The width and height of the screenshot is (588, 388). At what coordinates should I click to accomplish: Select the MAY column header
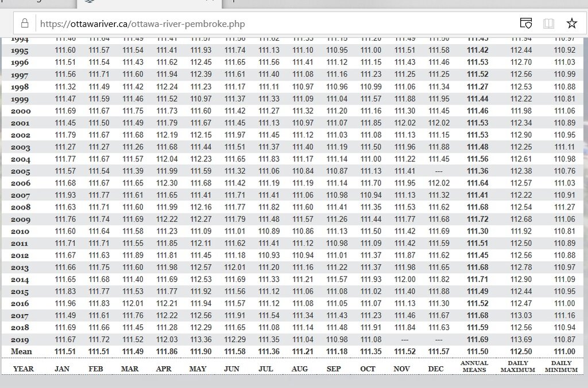pyautogui.click(x=198, y=368)
